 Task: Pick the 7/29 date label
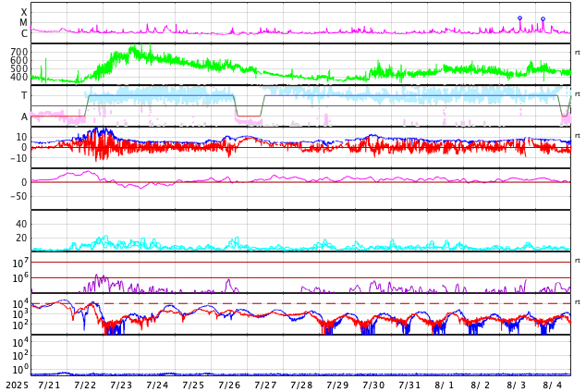pos(337,386)
